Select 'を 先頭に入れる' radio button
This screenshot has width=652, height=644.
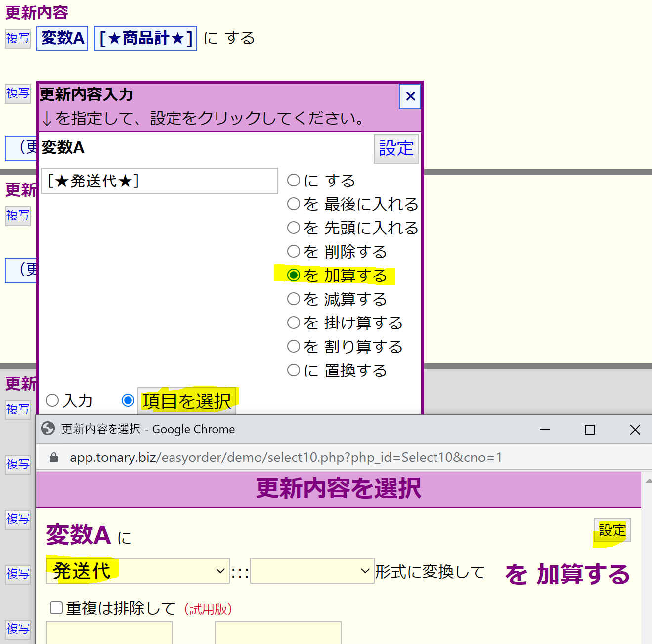[294, 228]
